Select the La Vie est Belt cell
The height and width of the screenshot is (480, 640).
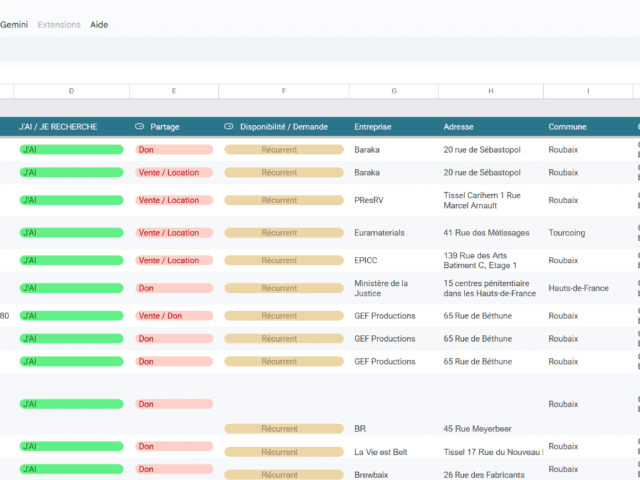(x=381, y=452)
